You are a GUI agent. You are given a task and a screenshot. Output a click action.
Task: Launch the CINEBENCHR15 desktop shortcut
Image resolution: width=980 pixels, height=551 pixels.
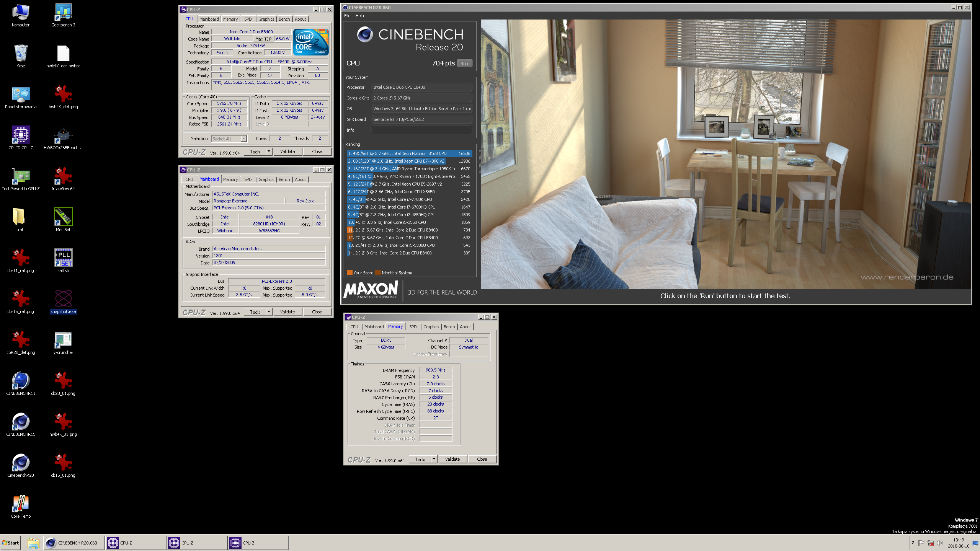point(21,425)
